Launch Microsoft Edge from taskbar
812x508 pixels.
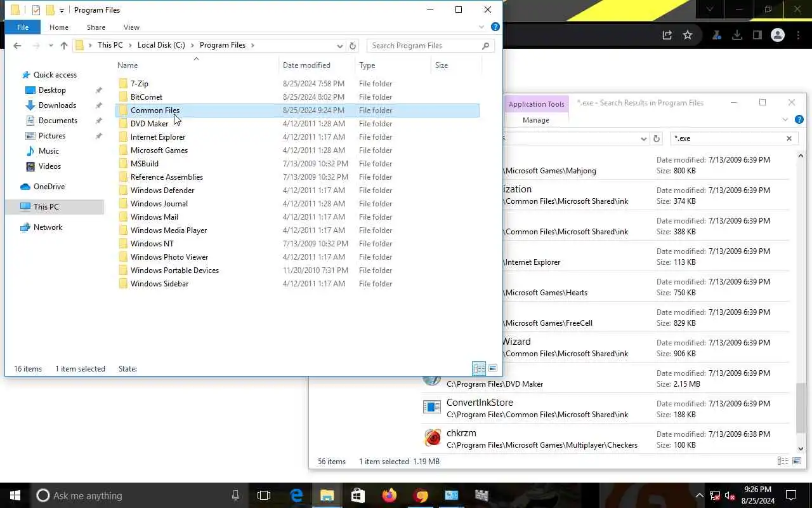pyautogui.click(x=296, y=495)
